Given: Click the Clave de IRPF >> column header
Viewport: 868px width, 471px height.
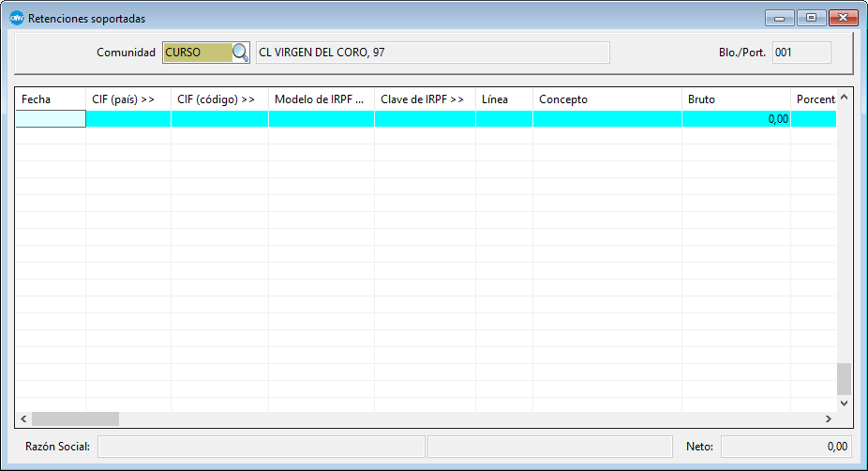Looking at the screenshot, I should coord(424,99).
